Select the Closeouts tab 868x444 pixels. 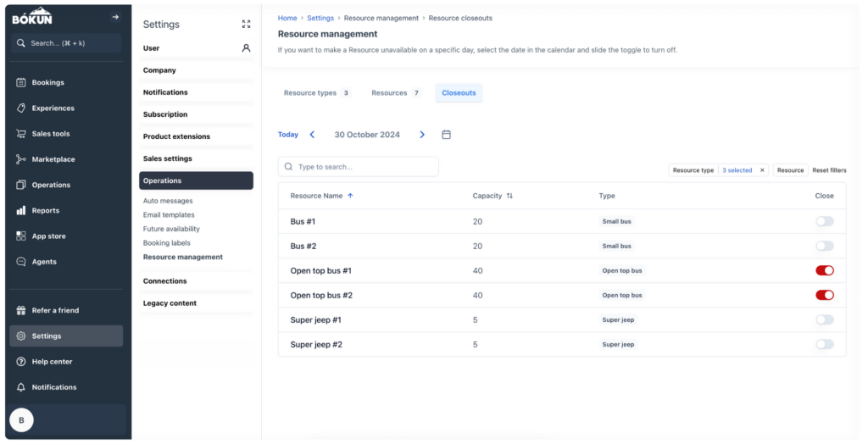pyautogui.click(x=459, y=93)
